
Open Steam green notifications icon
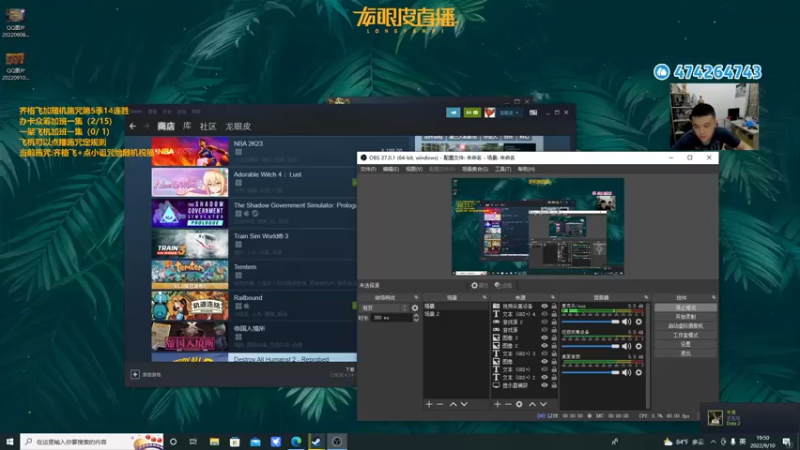[x=472, y=112]
